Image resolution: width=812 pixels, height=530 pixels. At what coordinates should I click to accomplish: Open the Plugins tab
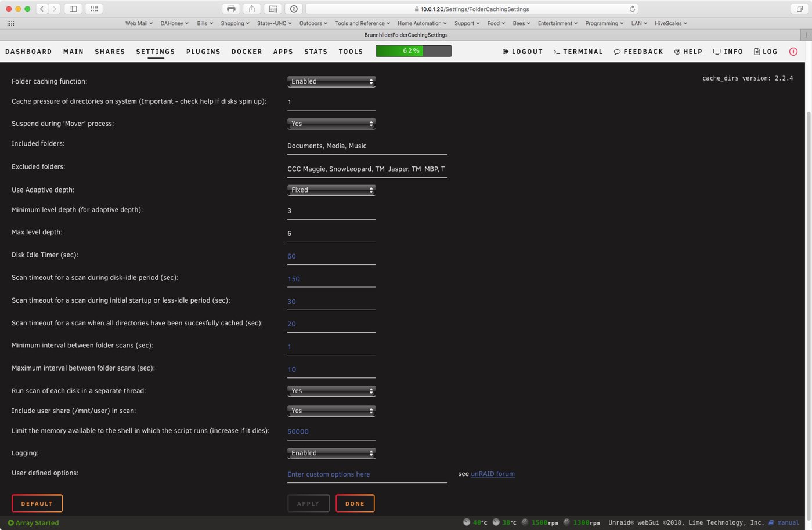pos(203,52)
